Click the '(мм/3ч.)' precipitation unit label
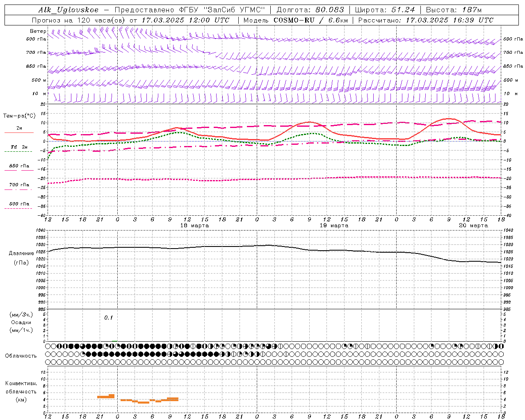Screen dimensions: 525x420 pyautogui.click(x=21, y=315)
